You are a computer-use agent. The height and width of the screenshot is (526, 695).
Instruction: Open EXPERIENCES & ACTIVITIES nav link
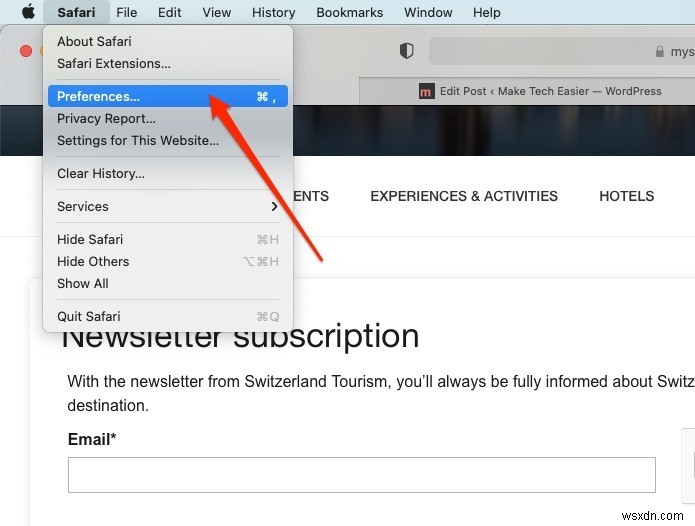464,196
